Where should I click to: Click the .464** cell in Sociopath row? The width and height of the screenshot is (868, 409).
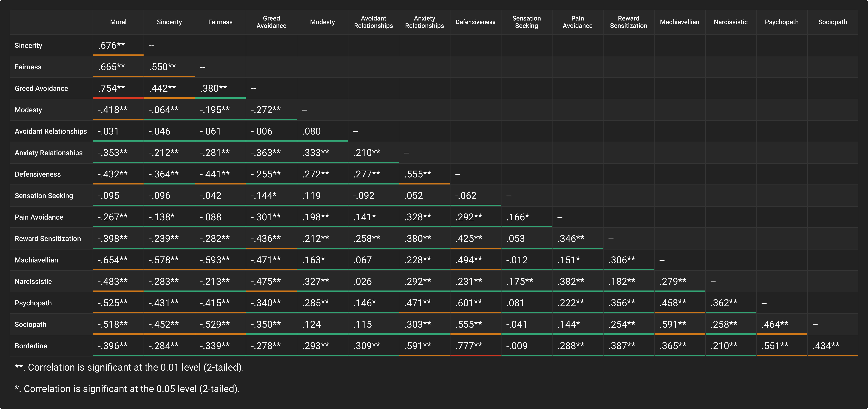click(782, 324)
